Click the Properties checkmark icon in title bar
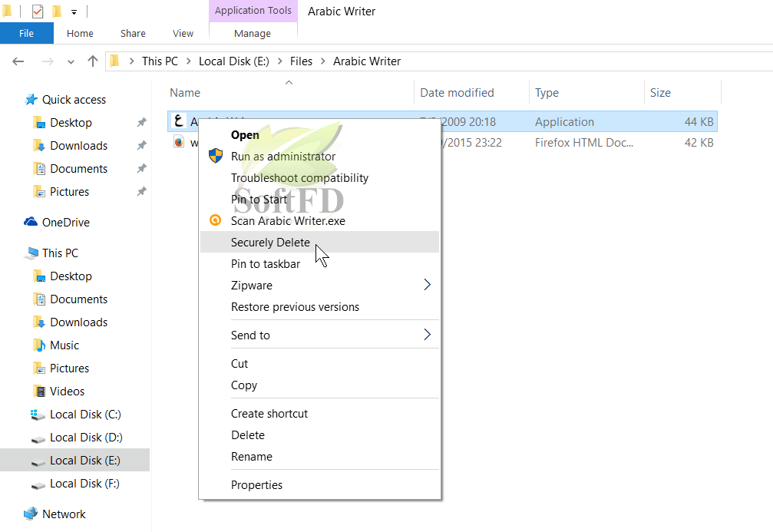This screenshot has width=773, height=532. point(38,11)
